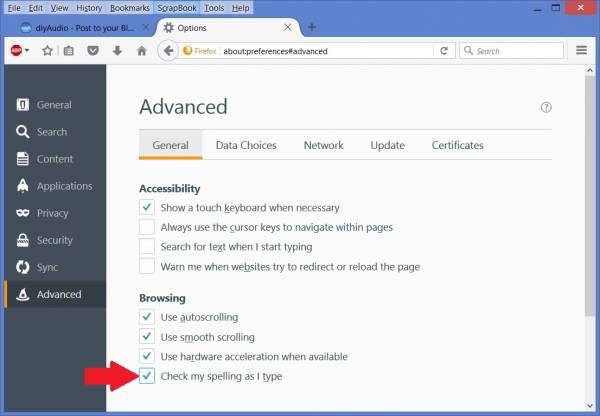600x416 pixels.
Task: Show bookmarks list icon in toolbar
Action: pos(69,51)
